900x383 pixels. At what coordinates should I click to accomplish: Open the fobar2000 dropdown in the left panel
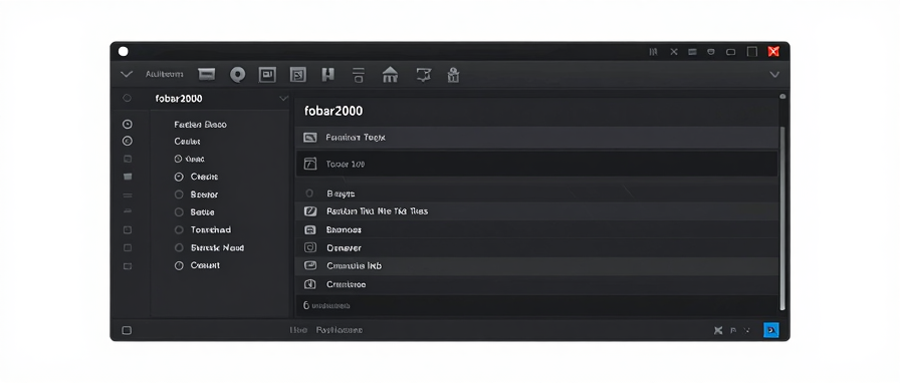point(284,99)
